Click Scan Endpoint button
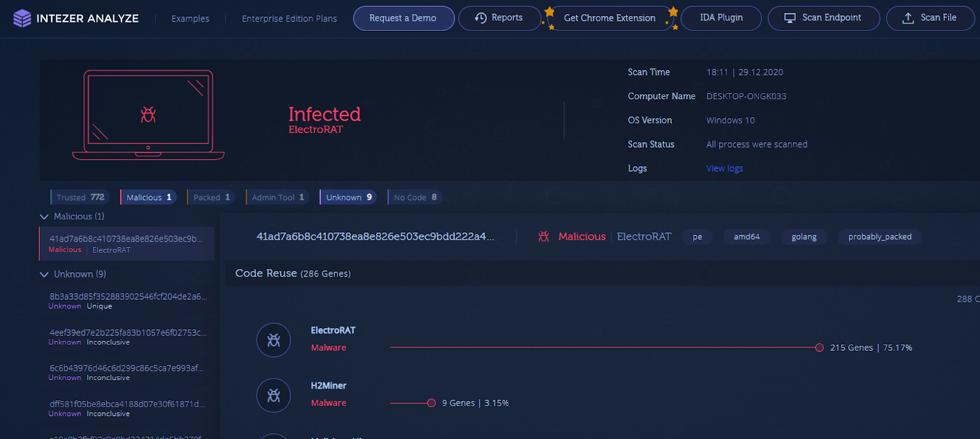This screenshot has height=439, width=980. [824, 18]
